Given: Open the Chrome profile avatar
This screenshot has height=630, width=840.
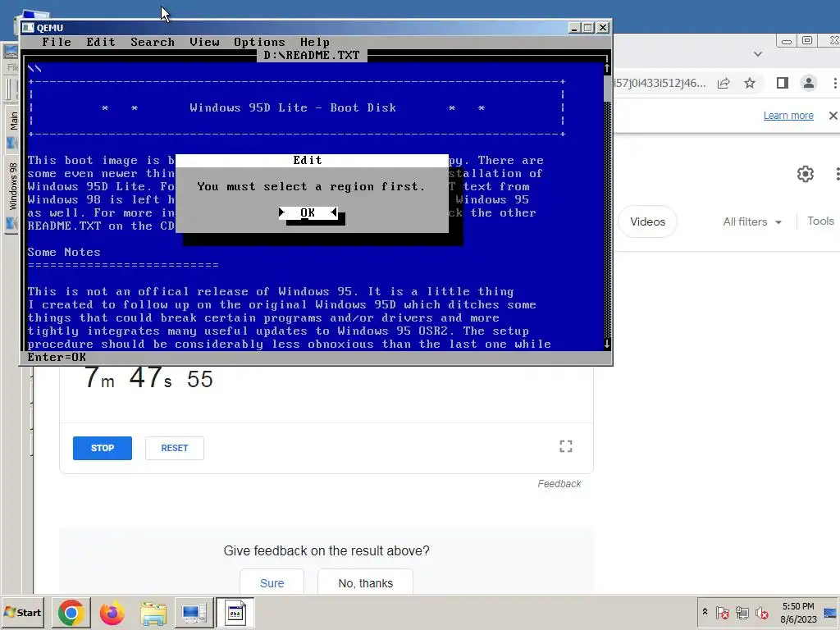Looking at the screenshot, I should pyautogui.click(x=808, y=83).
